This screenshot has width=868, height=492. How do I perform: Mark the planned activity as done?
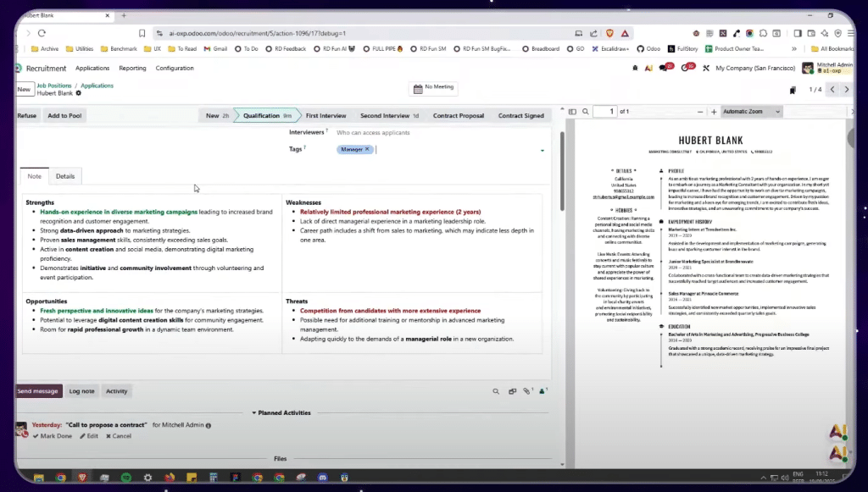(x=53, y=436)
